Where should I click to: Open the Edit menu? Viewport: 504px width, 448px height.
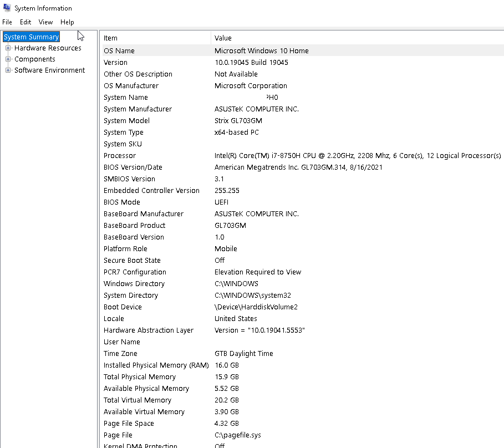point(26,22)
